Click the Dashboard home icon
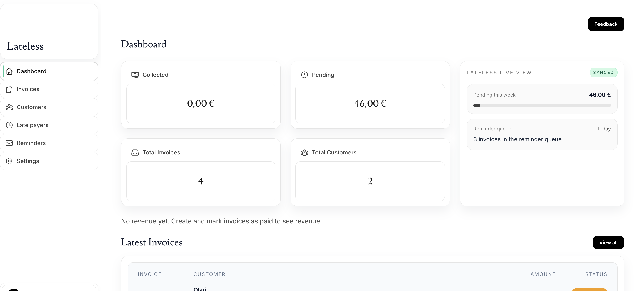This screenshot has height=291, width=644. pos(9,71)
